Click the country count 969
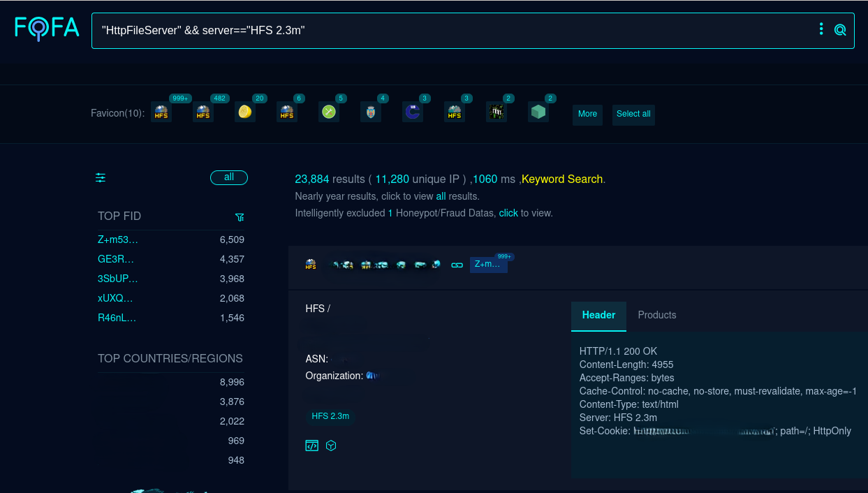868x493 pixels. pos(236,441)
